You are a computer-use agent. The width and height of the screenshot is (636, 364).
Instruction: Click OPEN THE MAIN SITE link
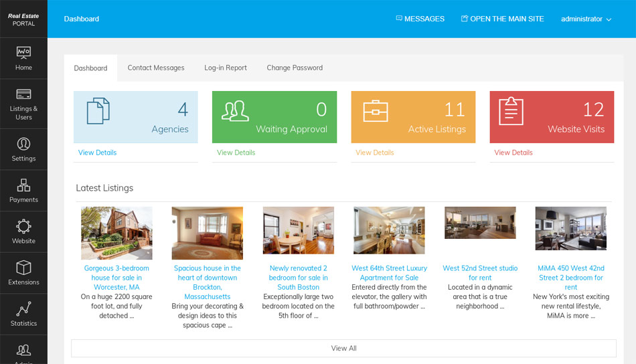[x=502, y=19]
